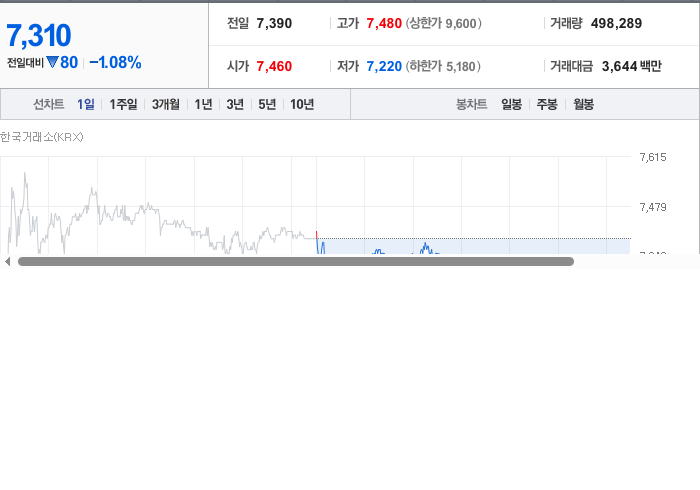Click the 전일대비 change amount 80
700x490 pixels.
(69, 62)
